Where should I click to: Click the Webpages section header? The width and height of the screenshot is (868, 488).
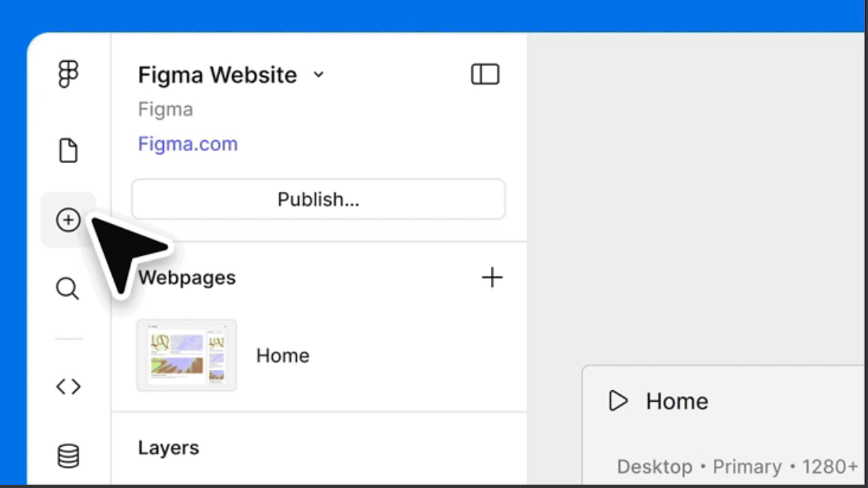[x=187, y=278]
